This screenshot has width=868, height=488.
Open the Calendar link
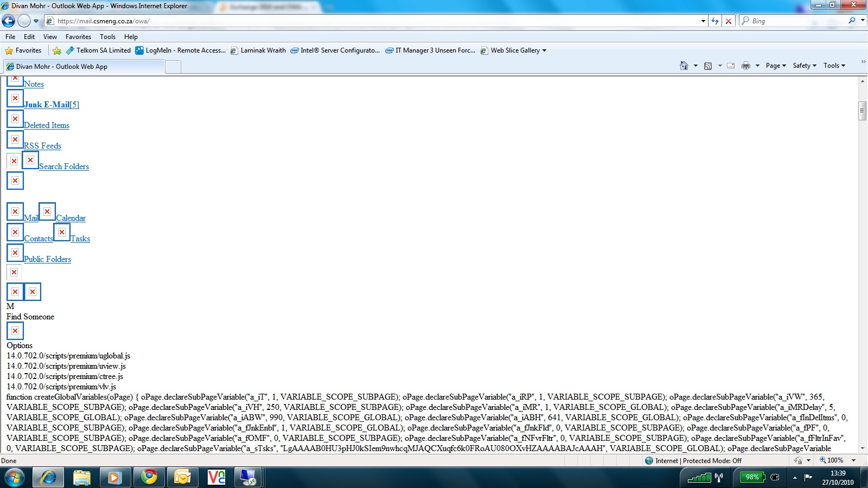tap(71, 218)
